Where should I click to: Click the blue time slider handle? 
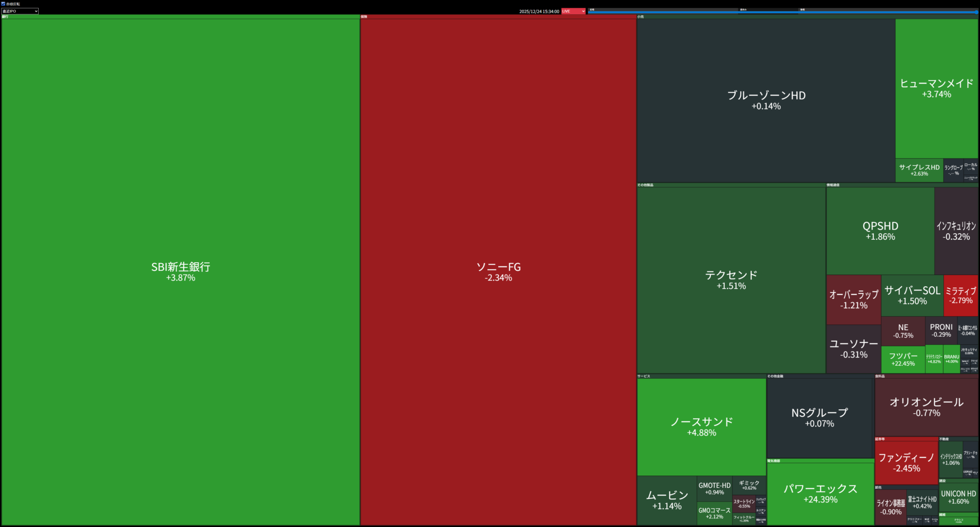coord(976,12)
